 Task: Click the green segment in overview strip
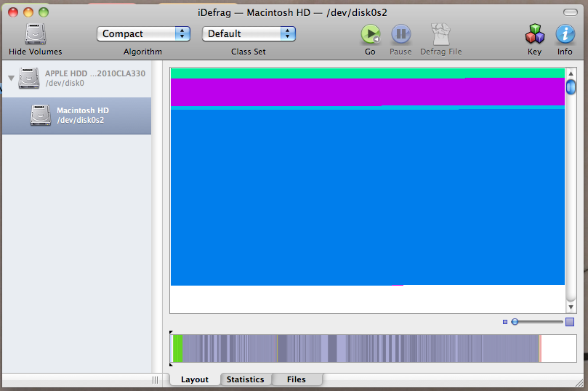click(x=178, y=348)
